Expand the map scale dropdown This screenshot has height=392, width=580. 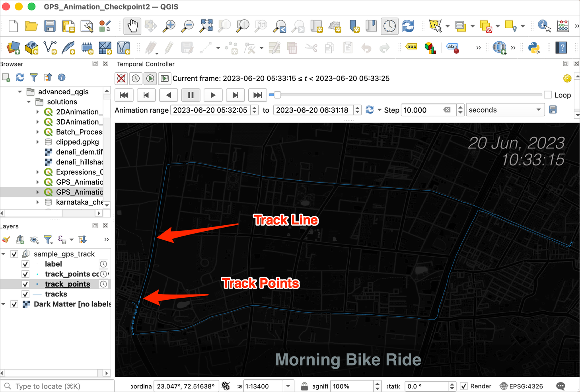288,386
